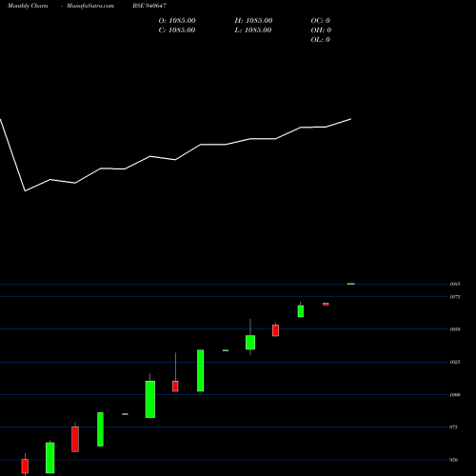Click the right end of the white line

351,119
